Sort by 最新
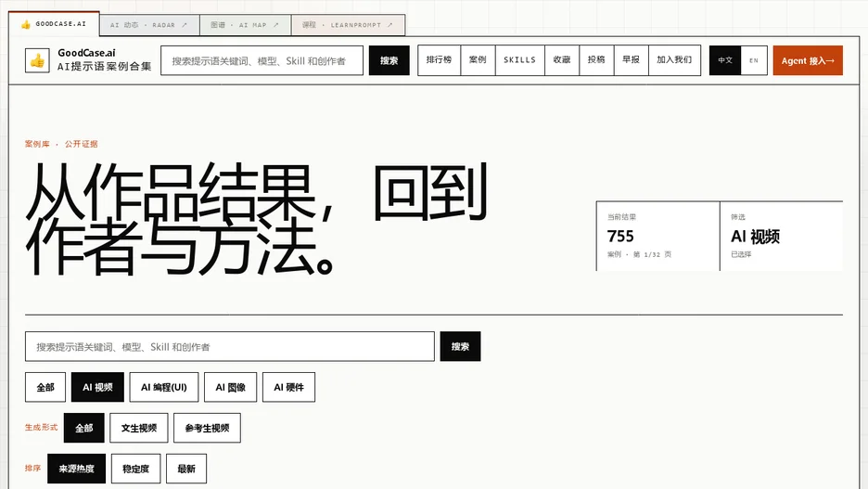868x489 pixels. (186, 469)
